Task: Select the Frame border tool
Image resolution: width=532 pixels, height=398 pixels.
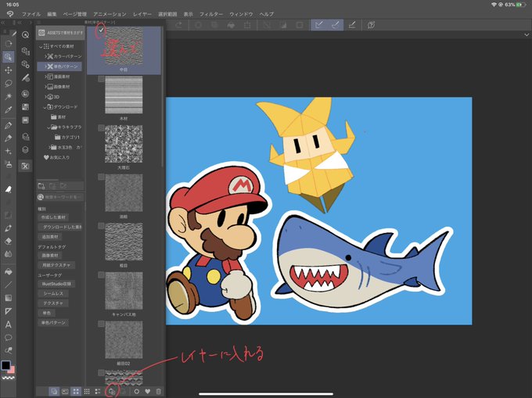Action: pos(9,311)
